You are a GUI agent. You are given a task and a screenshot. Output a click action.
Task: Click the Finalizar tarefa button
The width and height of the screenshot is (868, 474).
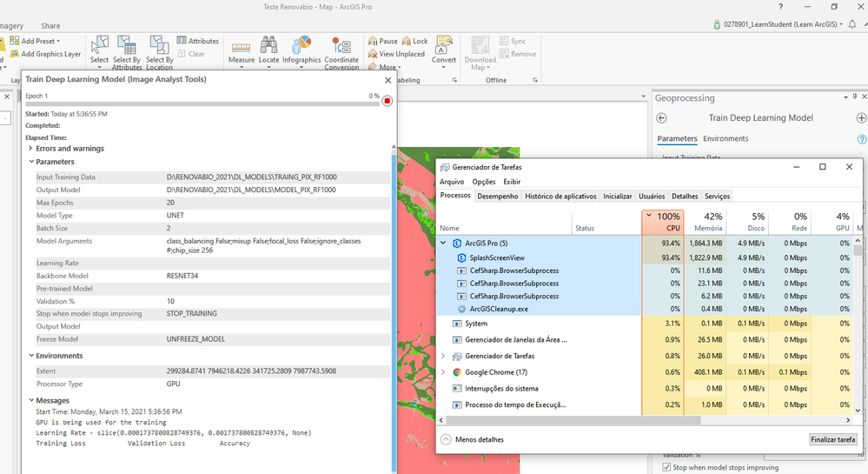click(x=832, y=439)
